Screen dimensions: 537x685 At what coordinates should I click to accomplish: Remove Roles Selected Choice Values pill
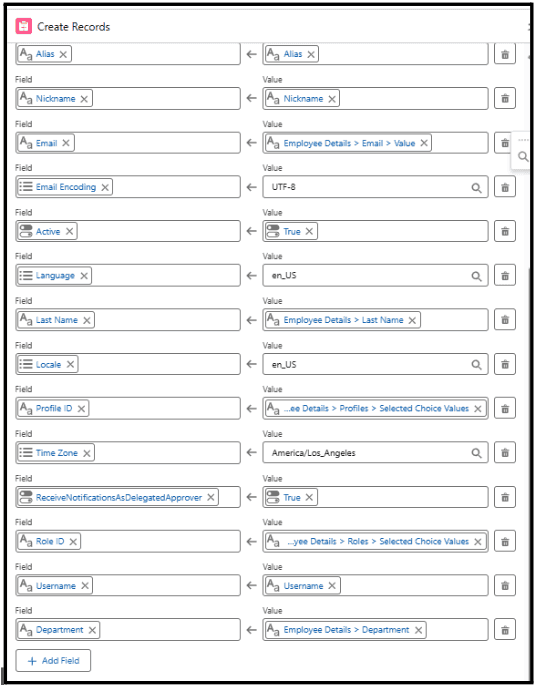(478, 542)
